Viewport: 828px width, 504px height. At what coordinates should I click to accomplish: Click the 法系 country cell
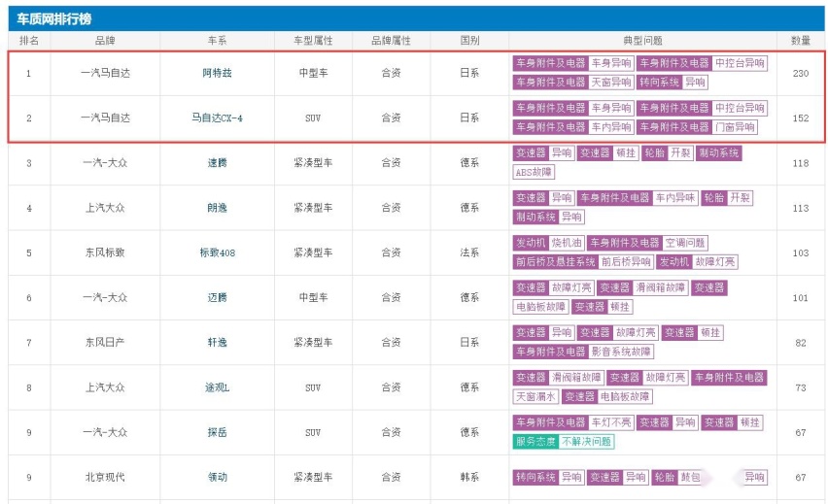tap(469, 252)
